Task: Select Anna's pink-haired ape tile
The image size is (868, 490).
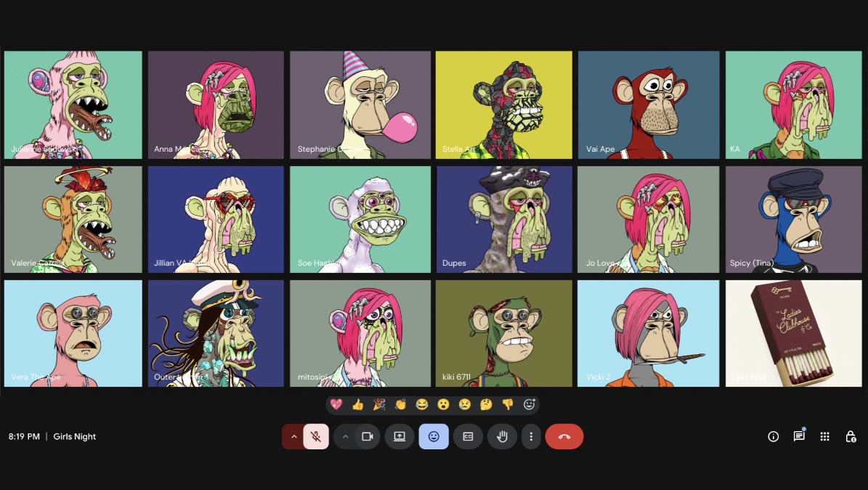Action: click(x=216, y=105)
